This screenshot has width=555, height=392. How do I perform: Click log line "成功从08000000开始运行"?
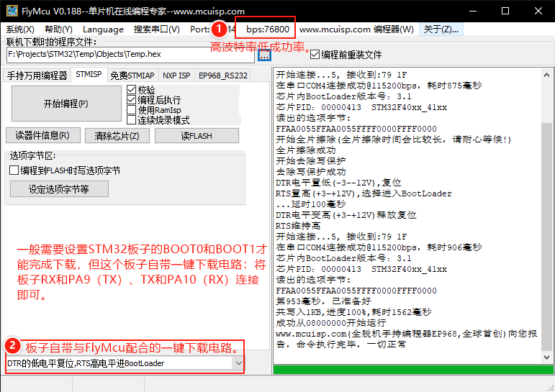331,323
